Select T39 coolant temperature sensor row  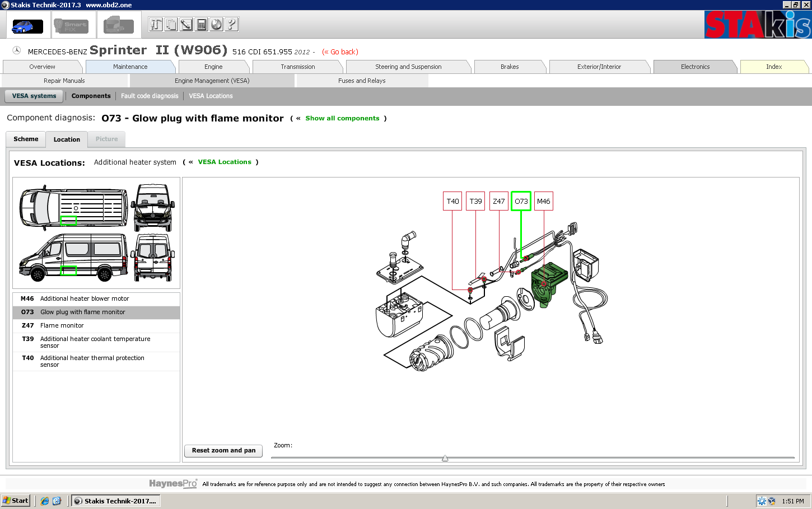(95, 342)
